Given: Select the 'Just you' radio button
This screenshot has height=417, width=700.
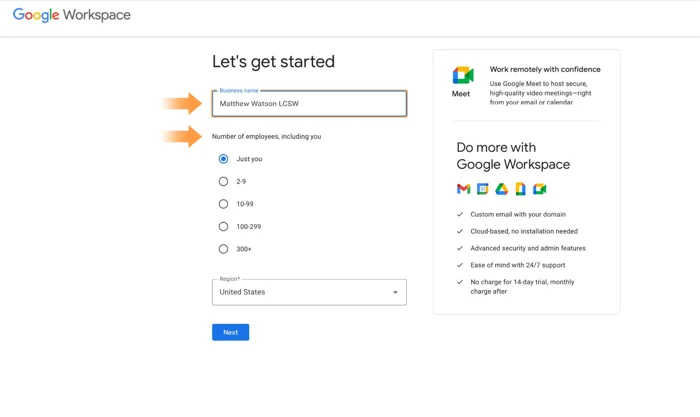Looking at the screenshot, I should pyautogui.click(x=223, y=159).
